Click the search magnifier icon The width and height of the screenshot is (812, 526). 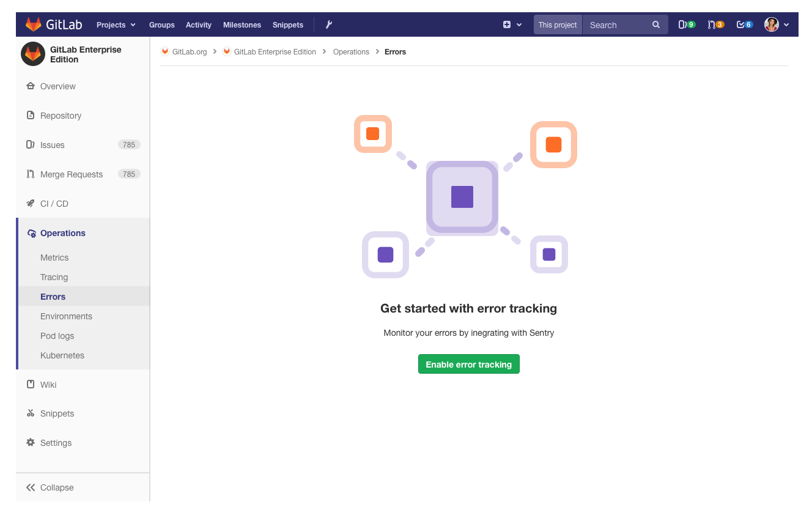click(656, 24)
